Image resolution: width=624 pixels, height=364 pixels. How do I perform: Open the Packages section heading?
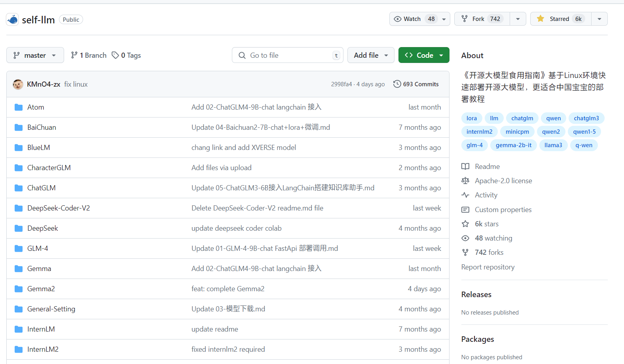[x=478, y=339]
